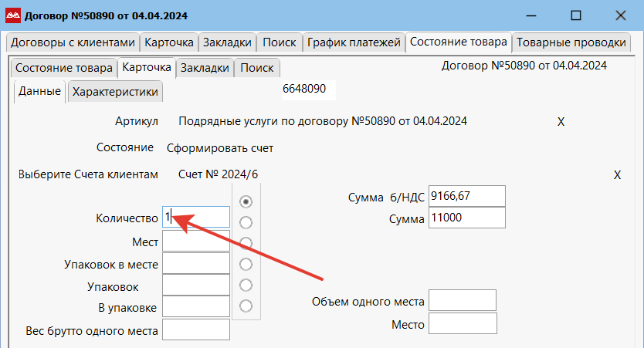Clear the Артикул field with X
Viewport: 644px width, 348px height.
561,122
